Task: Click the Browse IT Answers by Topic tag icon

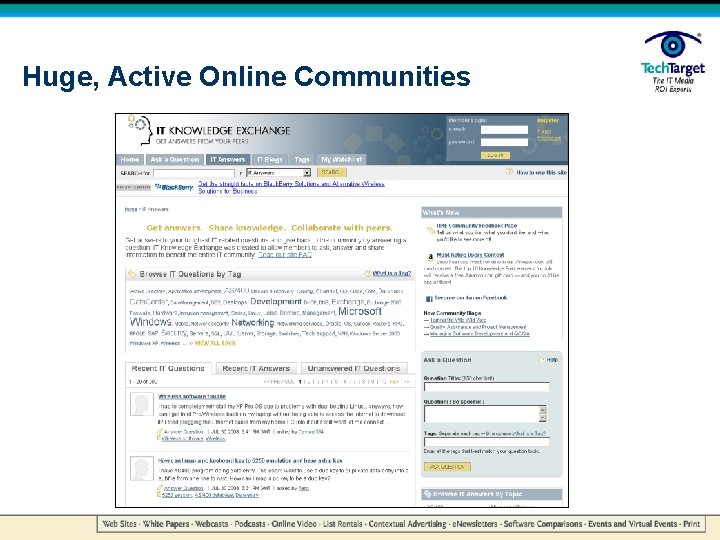Action: pos(428,494)
